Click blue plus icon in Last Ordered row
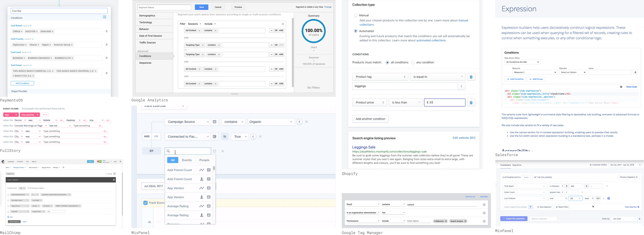 point(608,199)
